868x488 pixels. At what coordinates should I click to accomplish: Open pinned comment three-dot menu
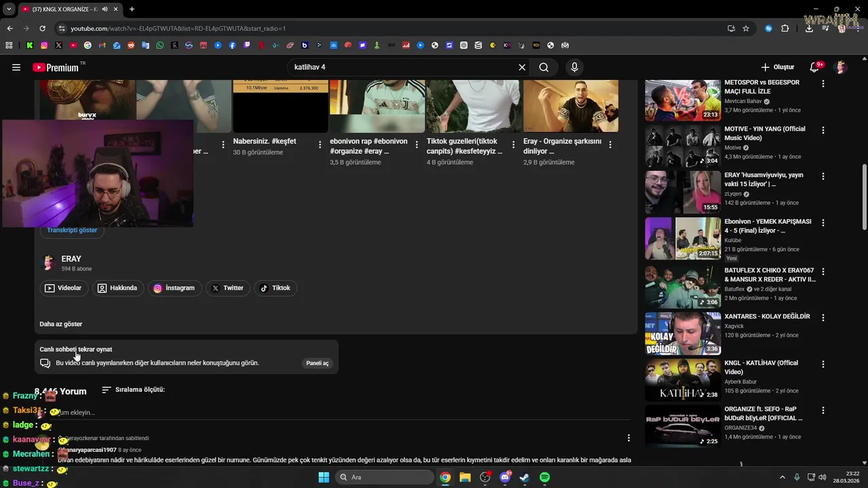pos(629,438)
